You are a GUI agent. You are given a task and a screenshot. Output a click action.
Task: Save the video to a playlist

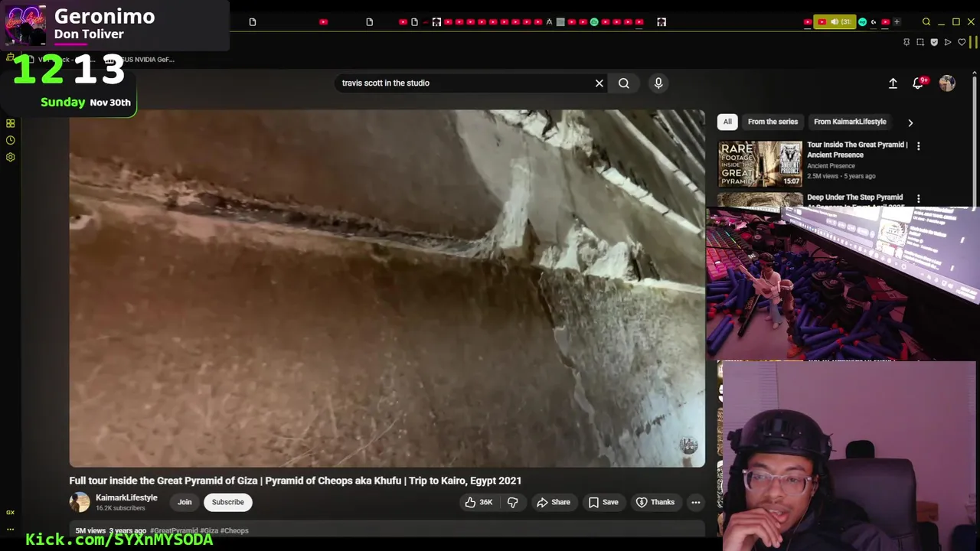point(603,502)
